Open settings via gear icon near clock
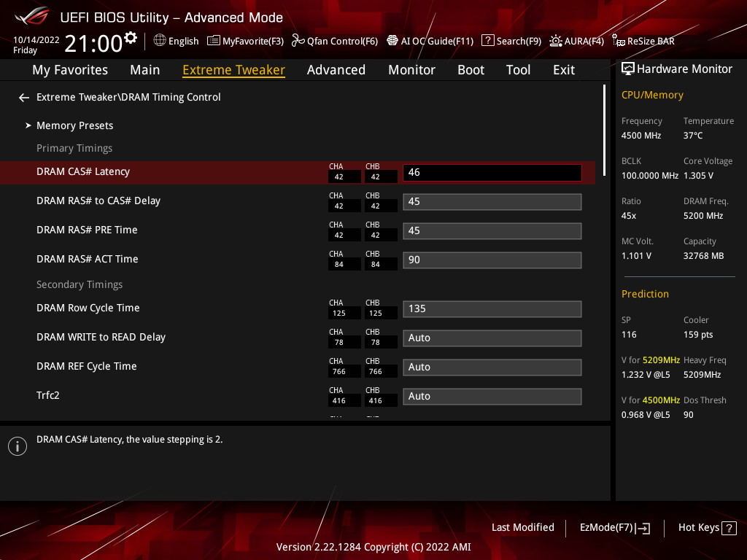 pyautogui.click(x=131, y=38)
